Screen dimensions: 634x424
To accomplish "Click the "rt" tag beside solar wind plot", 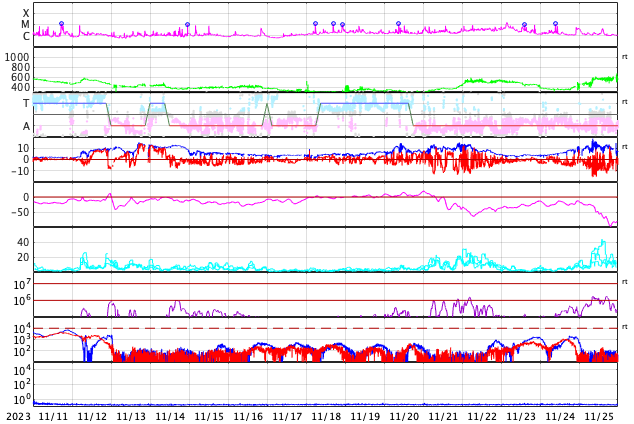I will click(625, 57).
